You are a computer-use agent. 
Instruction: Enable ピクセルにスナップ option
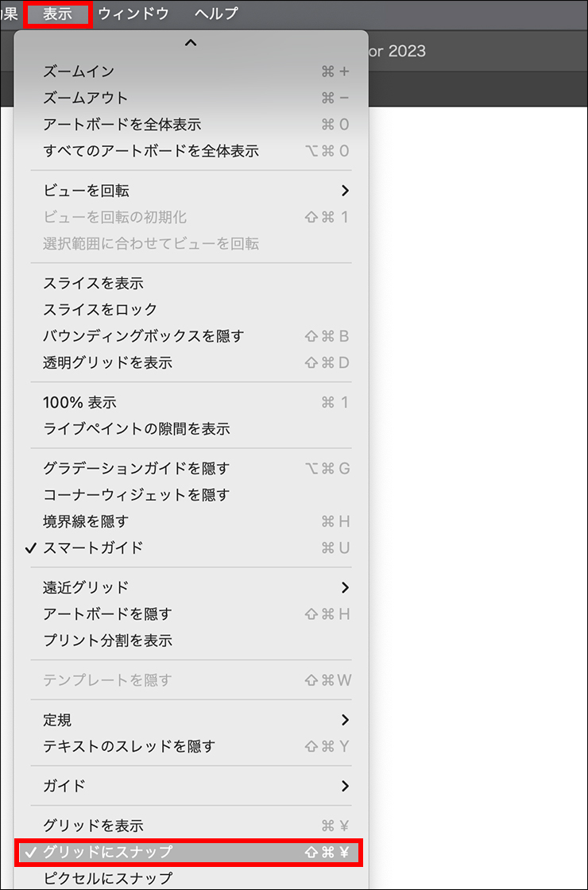(x=108, y=878)
